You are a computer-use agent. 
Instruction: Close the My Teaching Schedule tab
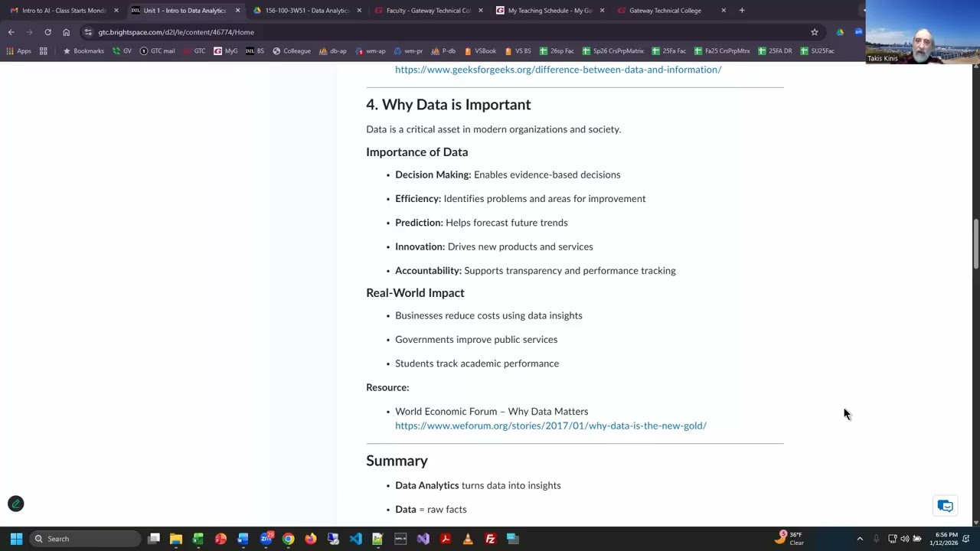point(602,11)
